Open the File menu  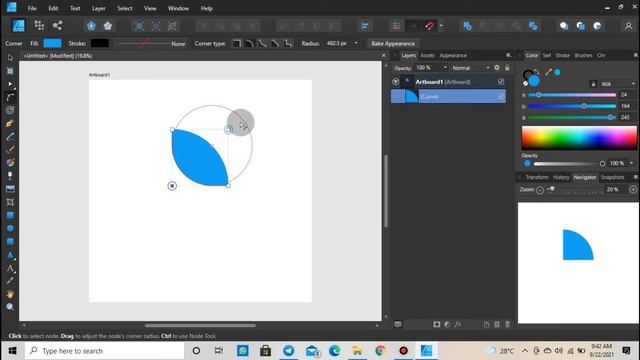32,8
